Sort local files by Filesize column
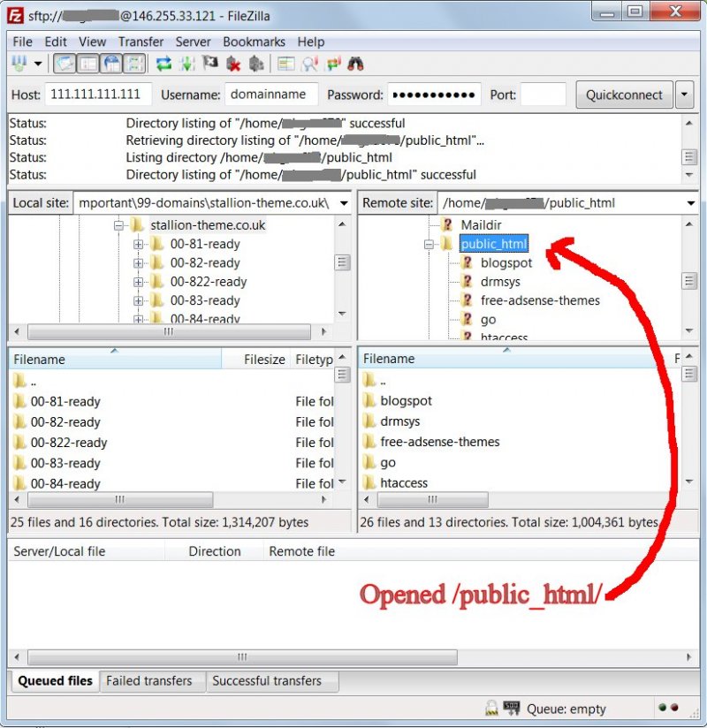The height and width of the screenshot is (728, 707). [x=255, y=360]
